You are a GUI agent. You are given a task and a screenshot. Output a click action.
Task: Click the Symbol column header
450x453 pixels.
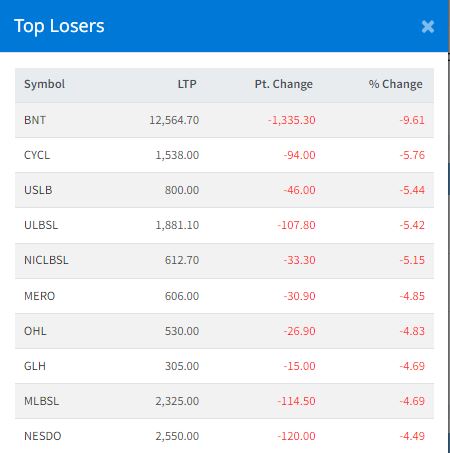[44, 84]
